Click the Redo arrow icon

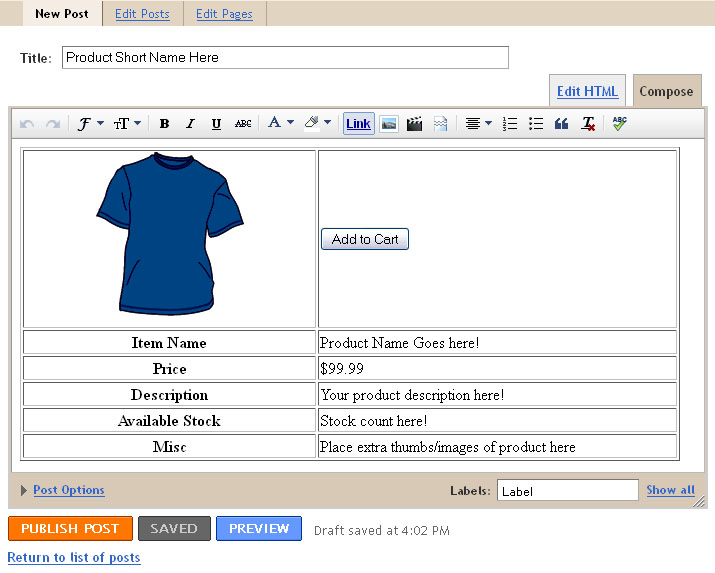[53, 124]
